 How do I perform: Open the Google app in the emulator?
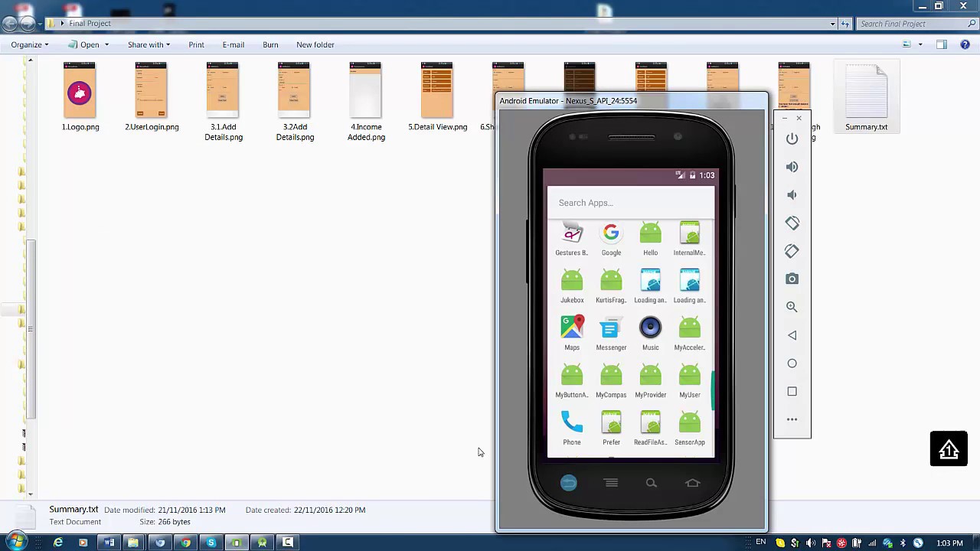[x=611, y=240]
